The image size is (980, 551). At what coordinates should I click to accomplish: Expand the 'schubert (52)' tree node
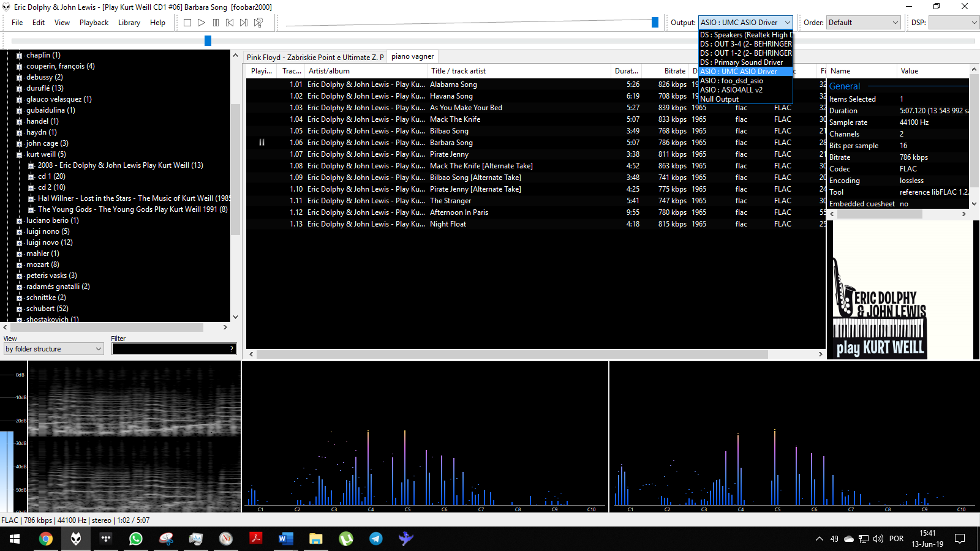(20, 309)
